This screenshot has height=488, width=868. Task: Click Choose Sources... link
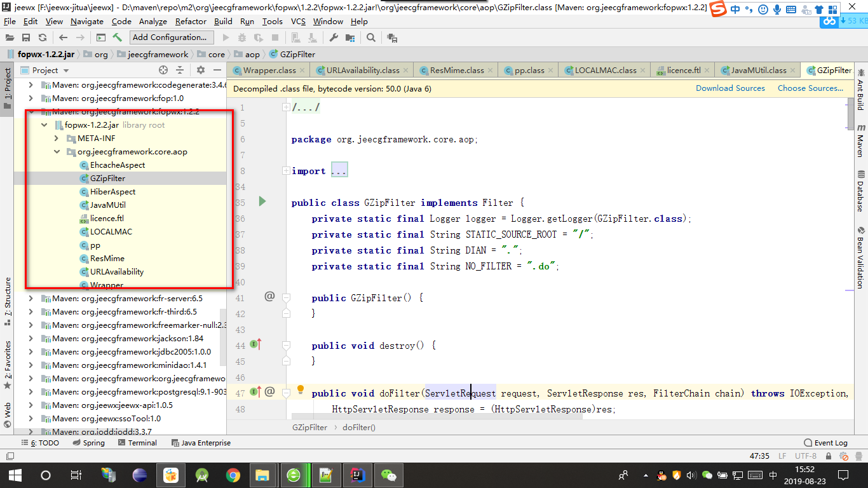811,88
